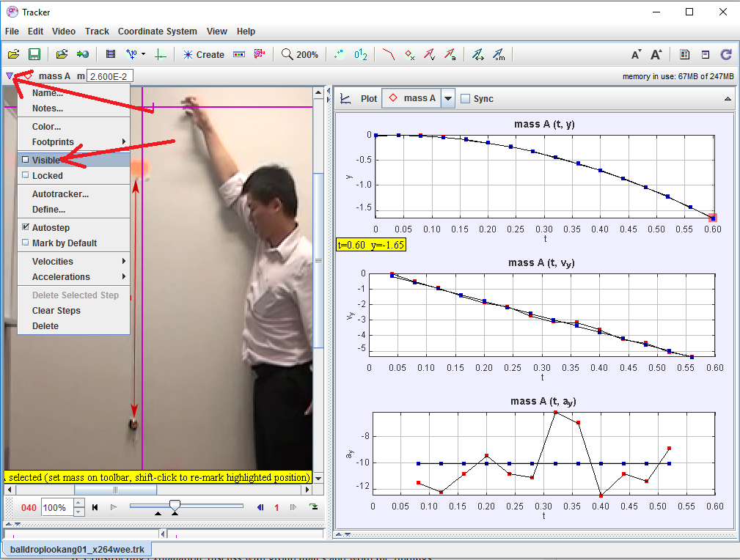This screenshot has height=560, width=740.
Task: Click the mass field showing 2.600E-2
Action: point(110,76)
